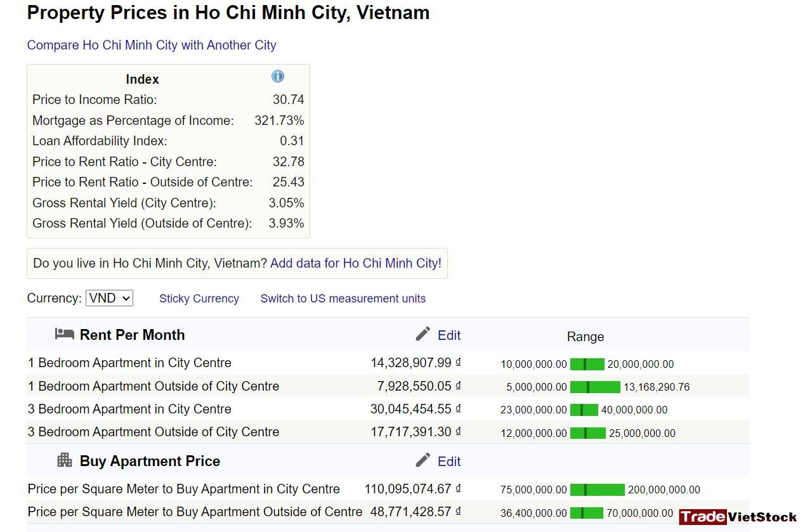
Task: Click the pencil icon next to Buy Apartment Price Edit
Action: pyautogui.click(x=423, y=460)
